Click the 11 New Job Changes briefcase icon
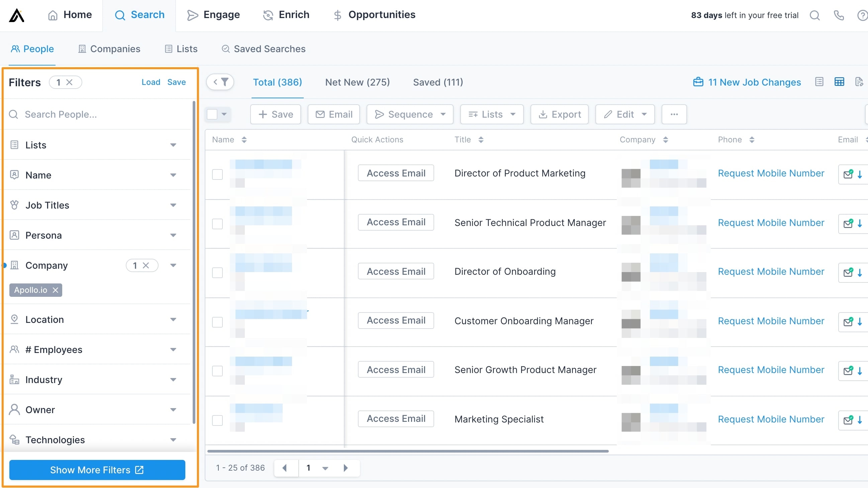Screen dimensions: 868x488 (x=699, y=82)
